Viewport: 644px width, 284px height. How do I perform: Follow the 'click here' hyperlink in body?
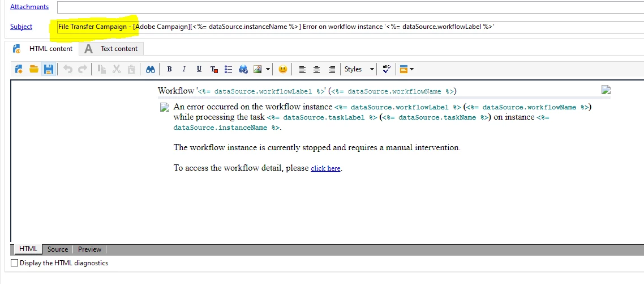(x=325, y=168)
